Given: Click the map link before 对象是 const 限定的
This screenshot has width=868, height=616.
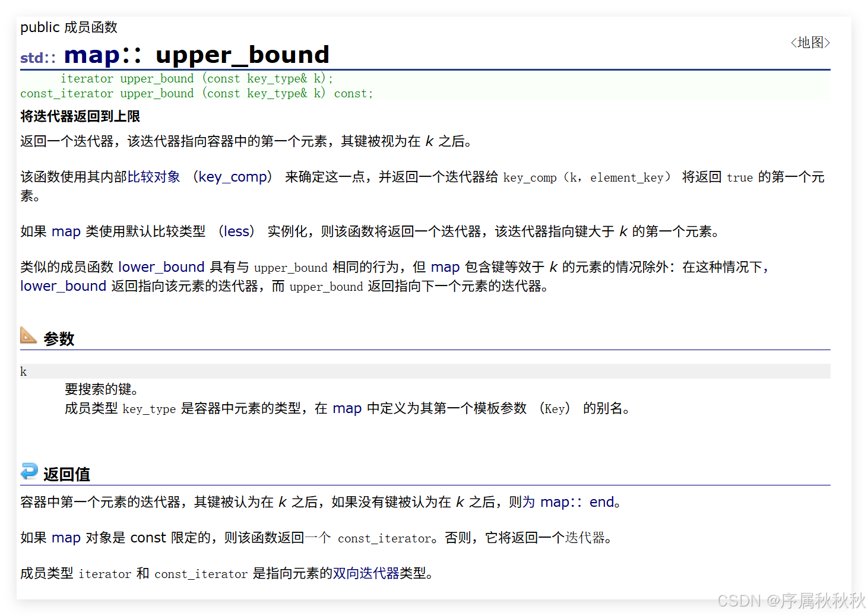Looking at the screenshot, I should coord(66,537).
